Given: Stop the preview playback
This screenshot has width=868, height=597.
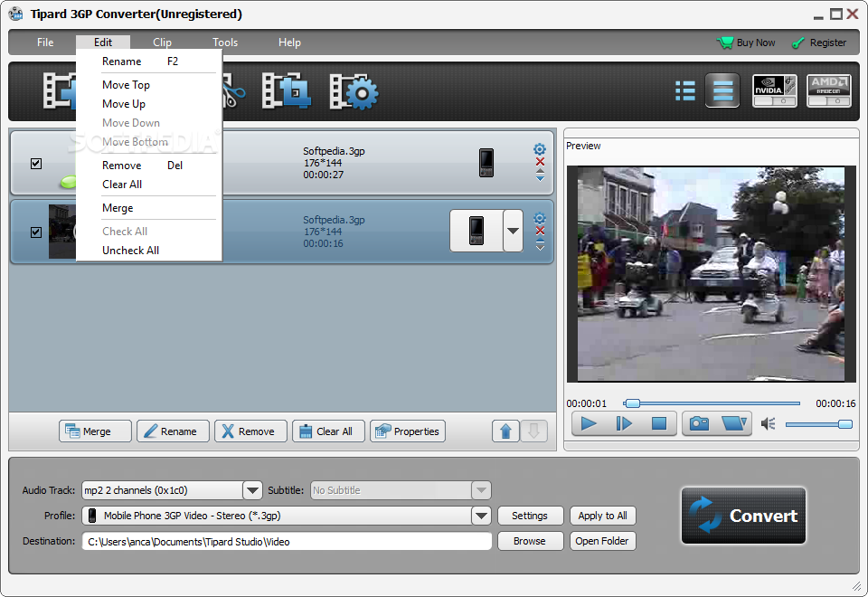Looking at the screenshot, I should click(659, 423).
